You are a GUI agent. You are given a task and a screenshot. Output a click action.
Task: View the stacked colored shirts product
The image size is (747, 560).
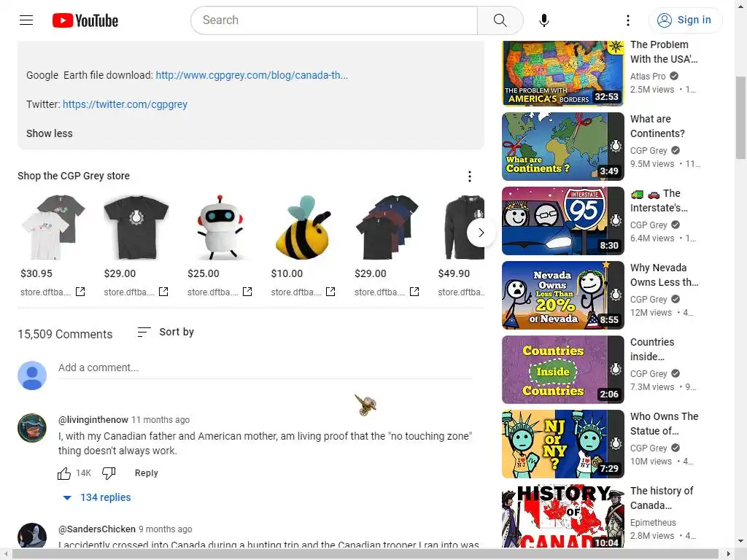point(387,227)
